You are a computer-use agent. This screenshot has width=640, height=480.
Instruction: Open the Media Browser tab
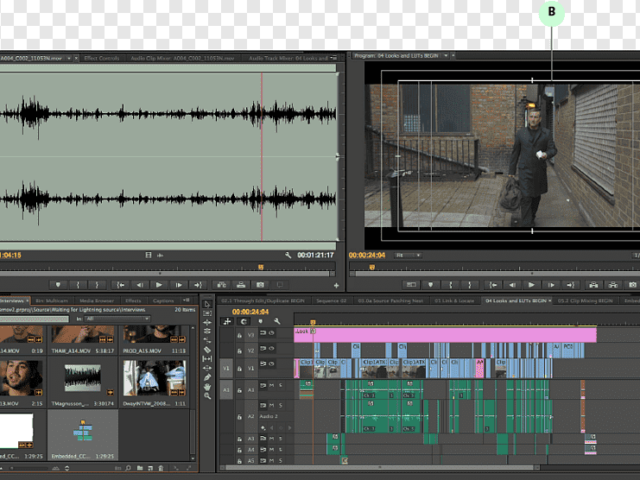97,300
